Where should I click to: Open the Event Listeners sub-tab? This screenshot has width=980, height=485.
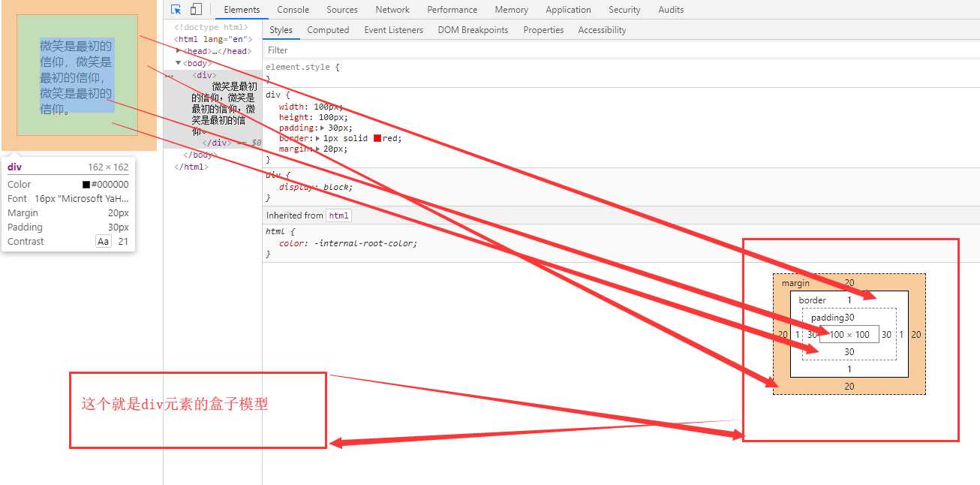click(x=393, y=30)
